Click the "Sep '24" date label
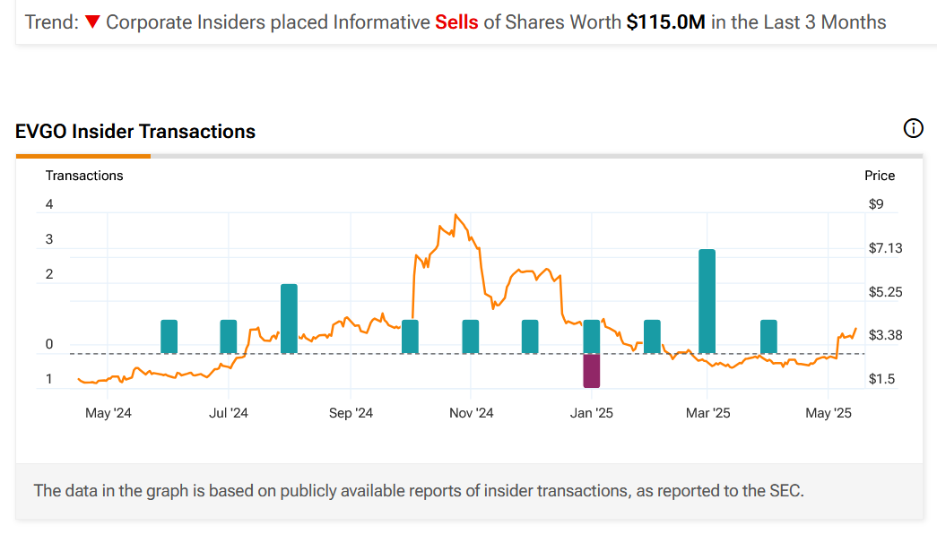The height and width of the screenshot is (560, 937). (x=351, y=413)
